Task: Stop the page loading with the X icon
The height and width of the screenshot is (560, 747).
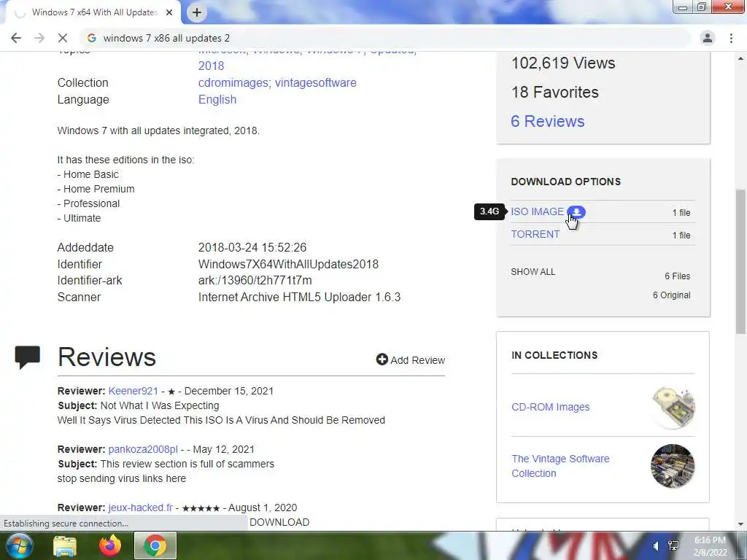Action: pos(63,38)
